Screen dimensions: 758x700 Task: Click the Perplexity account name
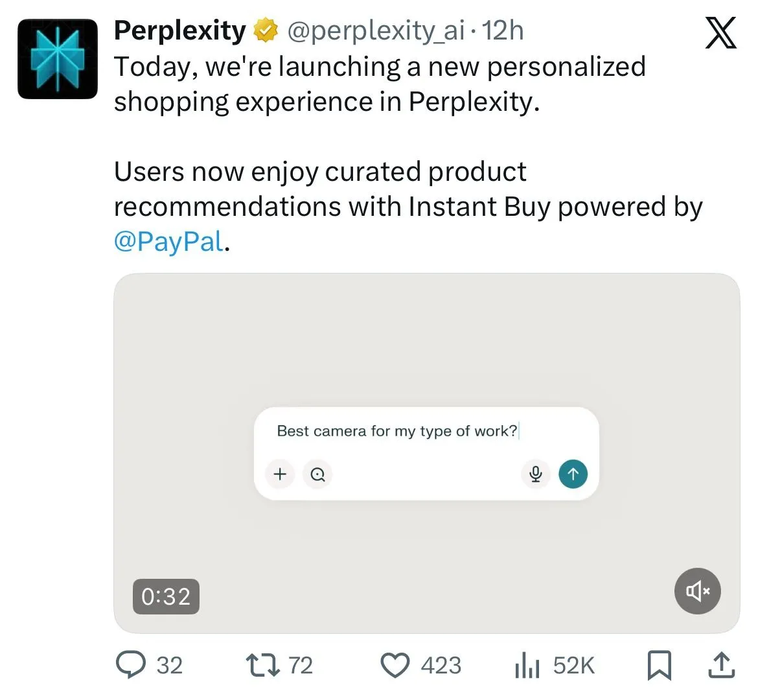pos(179,30)
